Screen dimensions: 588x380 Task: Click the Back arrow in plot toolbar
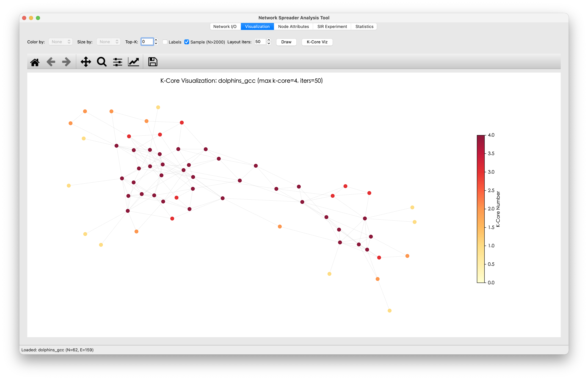51,62
